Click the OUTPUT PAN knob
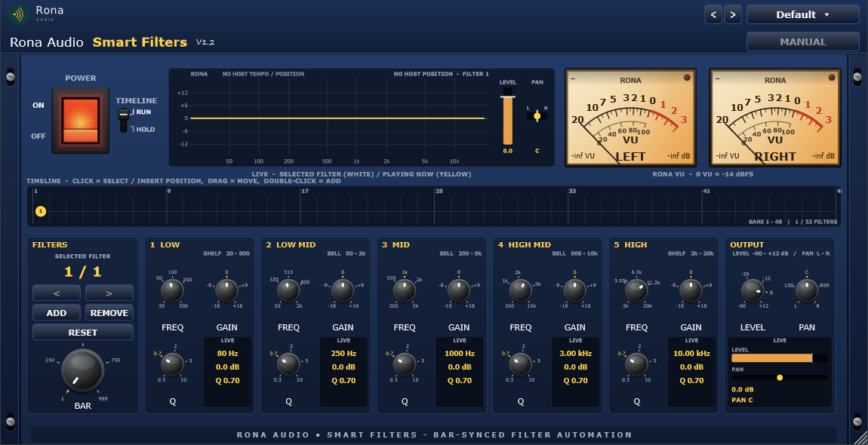This screenshot has width=868, height=445. (x=807, y=290)
